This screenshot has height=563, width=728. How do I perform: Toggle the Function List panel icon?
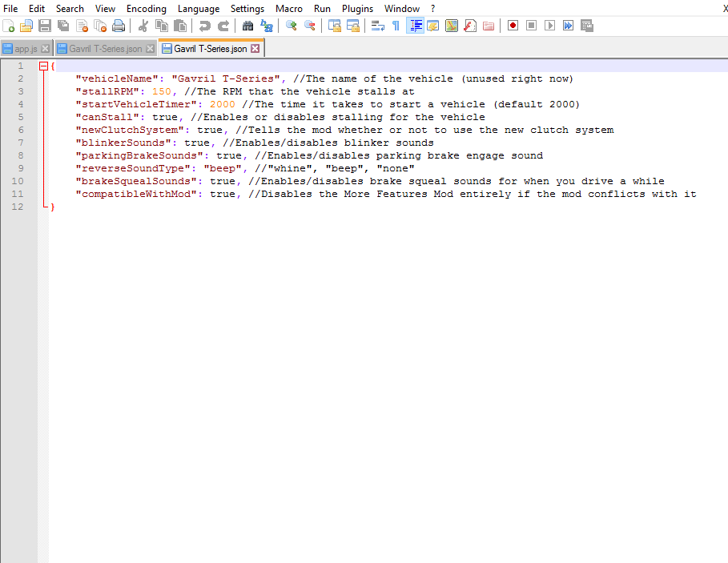coord(470,26)
